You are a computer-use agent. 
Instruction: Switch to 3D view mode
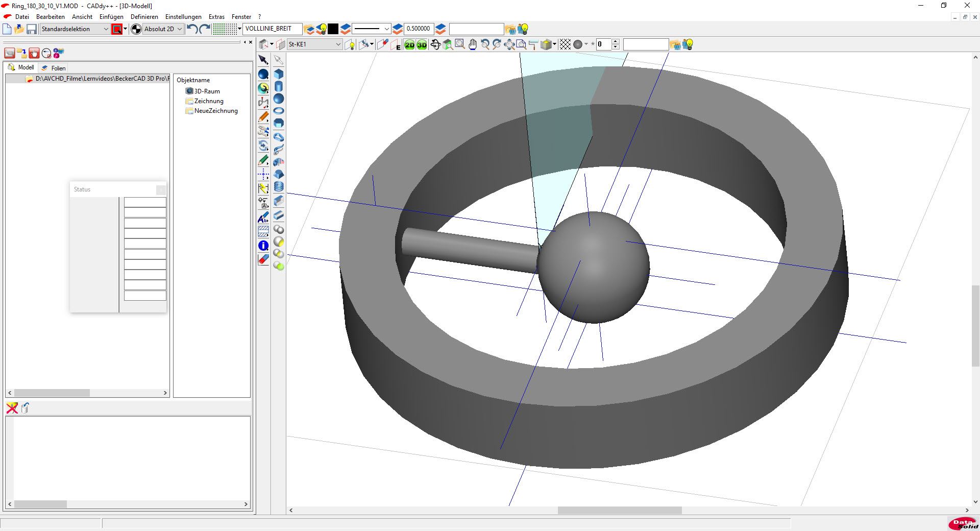click(422, 45)
